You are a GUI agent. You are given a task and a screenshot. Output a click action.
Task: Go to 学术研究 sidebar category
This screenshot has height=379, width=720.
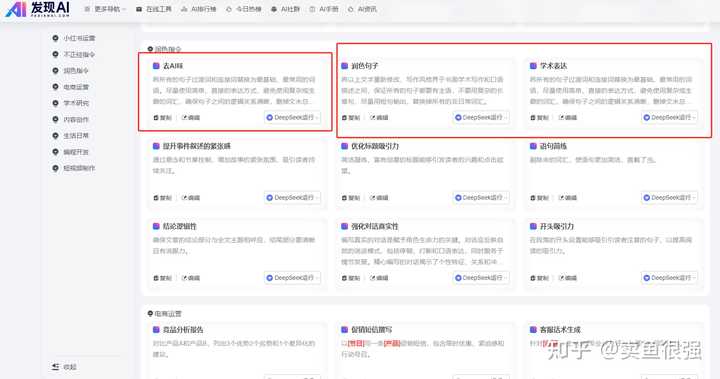[71, 103]
